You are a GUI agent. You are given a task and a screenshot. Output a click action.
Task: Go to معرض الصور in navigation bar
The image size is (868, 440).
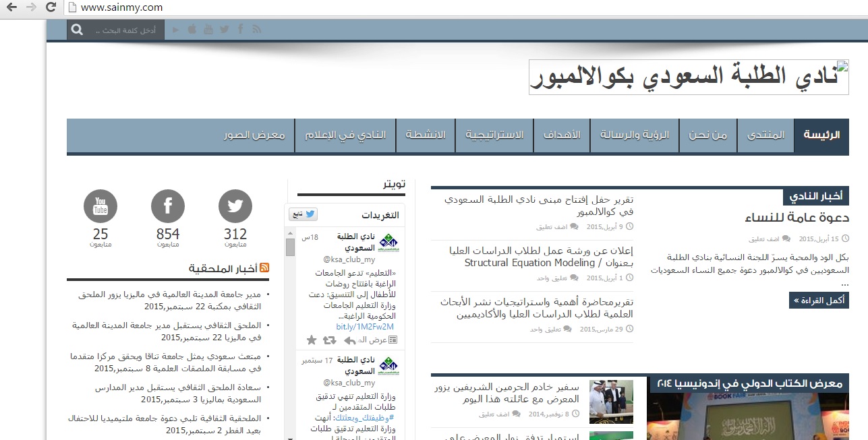pos(255,135)
